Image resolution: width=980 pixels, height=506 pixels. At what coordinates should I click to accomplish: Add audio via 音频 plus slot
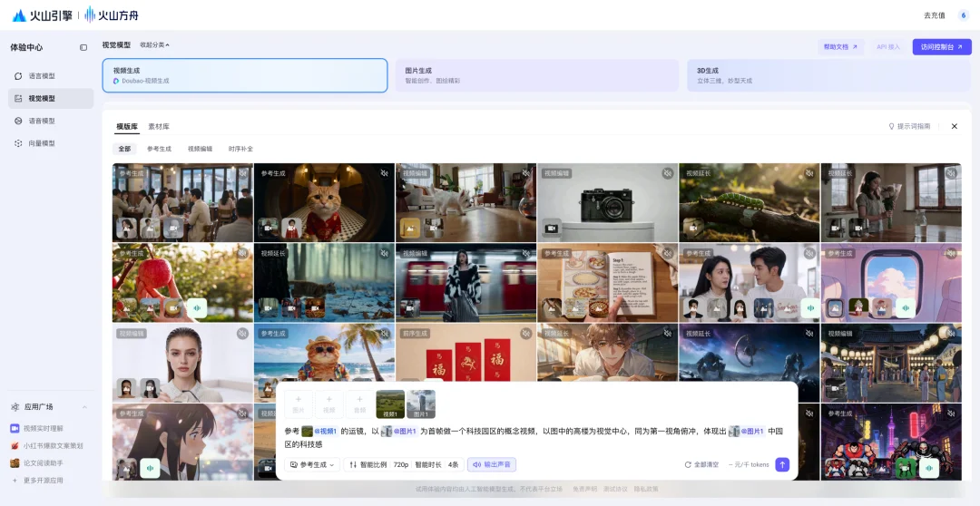tap(359, 404)
